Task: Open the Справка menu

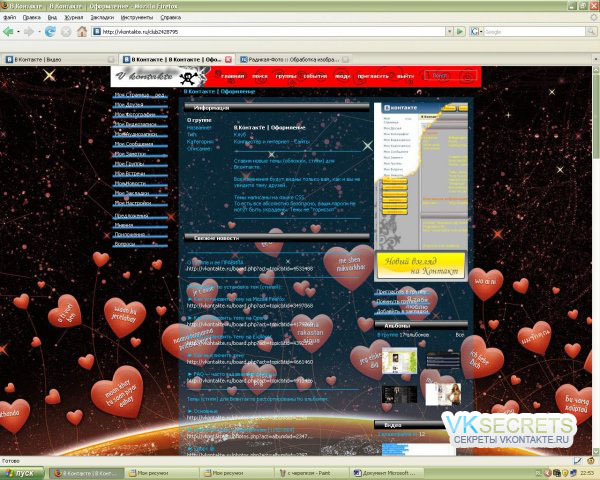Action: pos(171,17)
